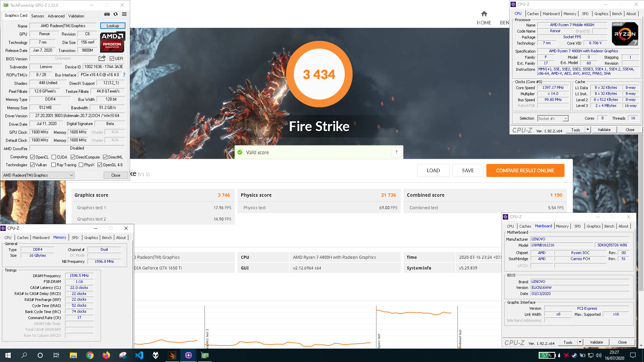644x362 pixels.
Task: Launch Firefox from taskbar
Action: [x=106, y=355]
